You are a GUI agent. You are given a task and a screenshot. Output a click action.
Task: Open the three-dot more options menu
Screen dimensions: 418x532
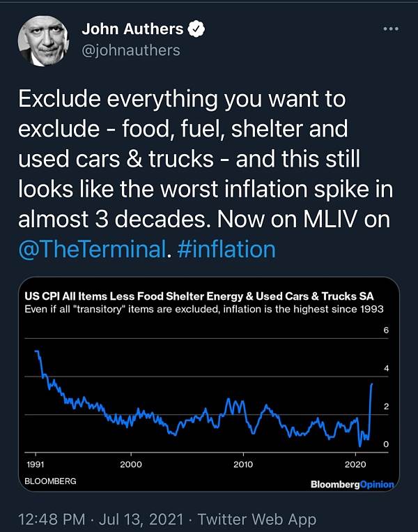391,29
